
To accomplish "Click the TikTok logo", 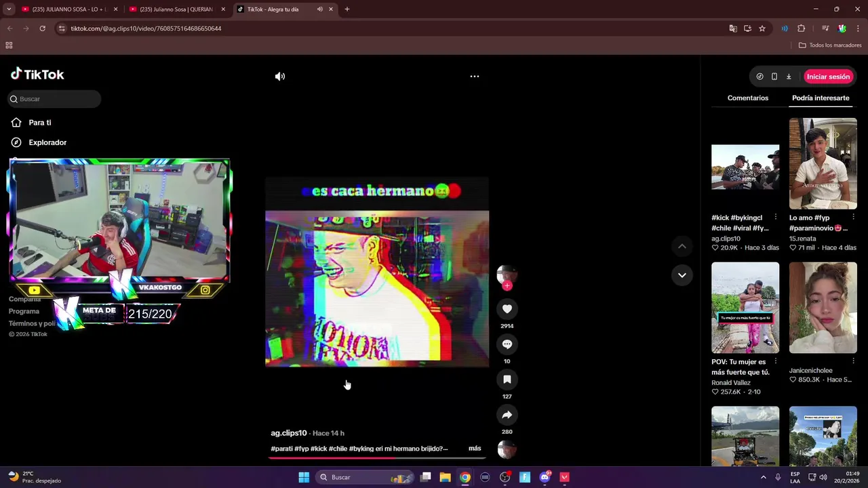I will (x=37, y=75).
